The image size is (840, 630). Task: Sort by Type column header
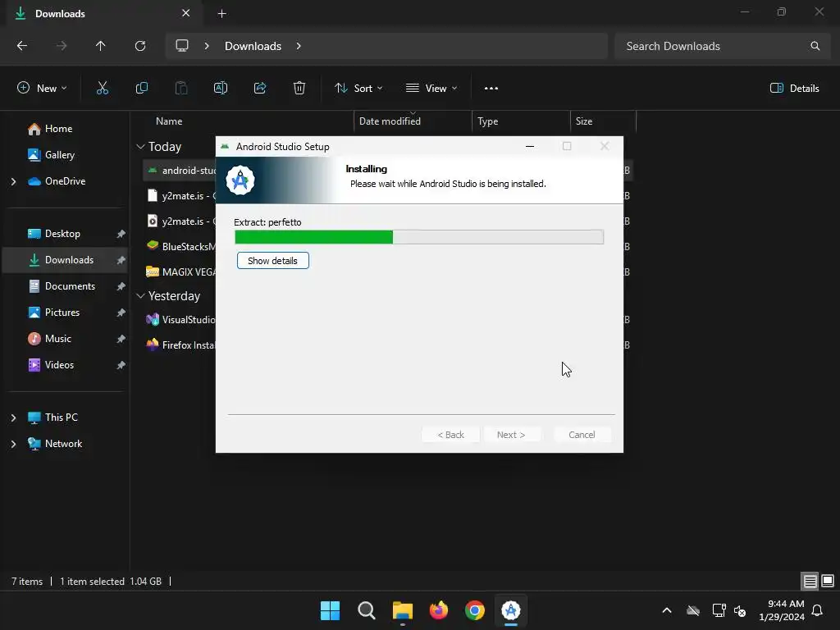(x=487, y=121)
